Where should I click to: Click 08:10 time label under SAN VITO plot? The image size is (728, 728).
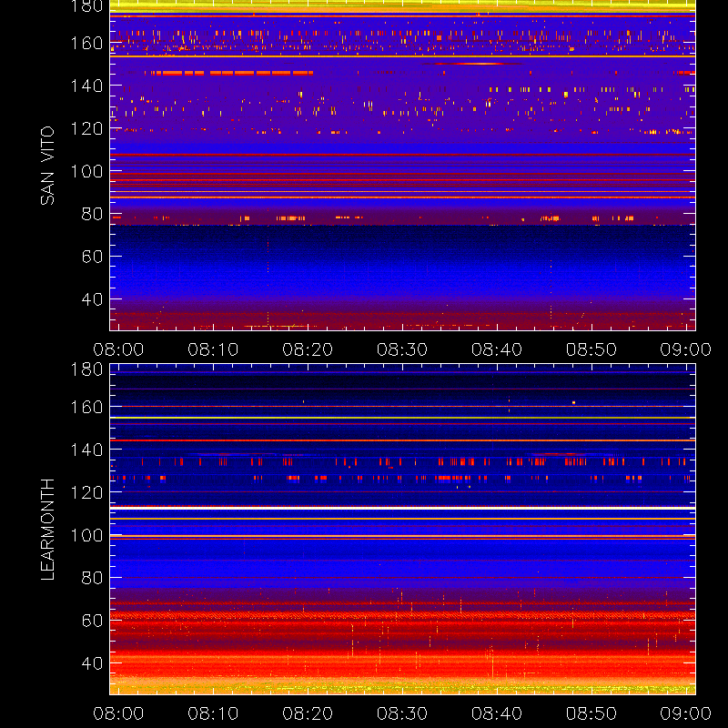pyautogui.click(x=213, y=349)
